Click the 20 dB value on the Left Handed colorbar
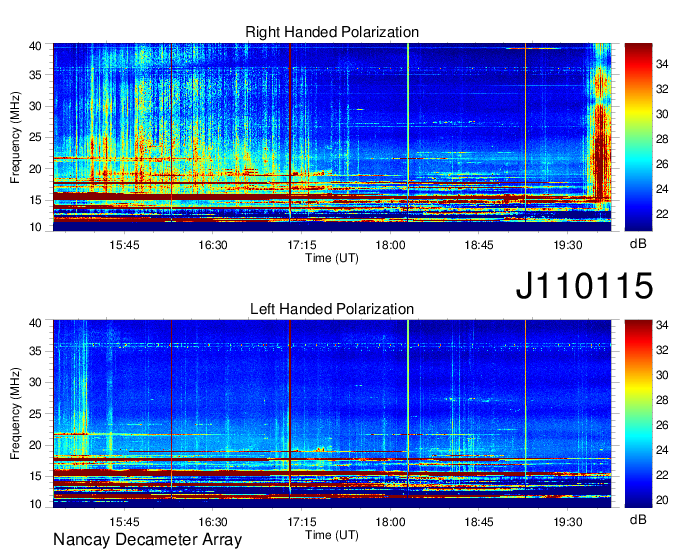 coord(662,500)
